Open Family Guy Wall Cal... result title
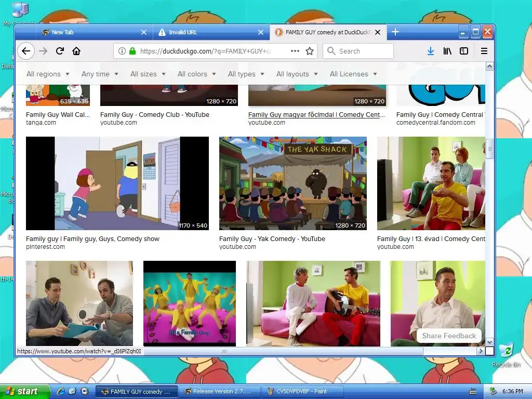532x399 pixels. tap(58, 115)
